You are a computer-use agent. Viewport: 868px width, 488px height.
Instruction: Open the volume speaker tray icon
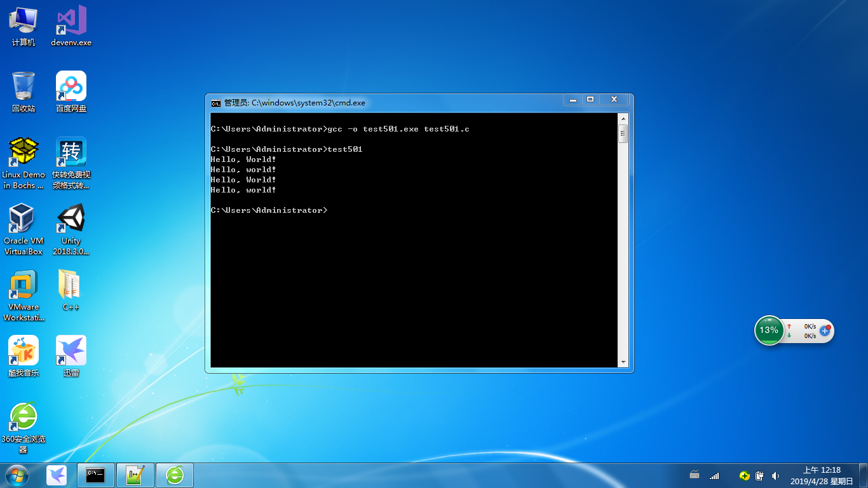coord(775,475)
